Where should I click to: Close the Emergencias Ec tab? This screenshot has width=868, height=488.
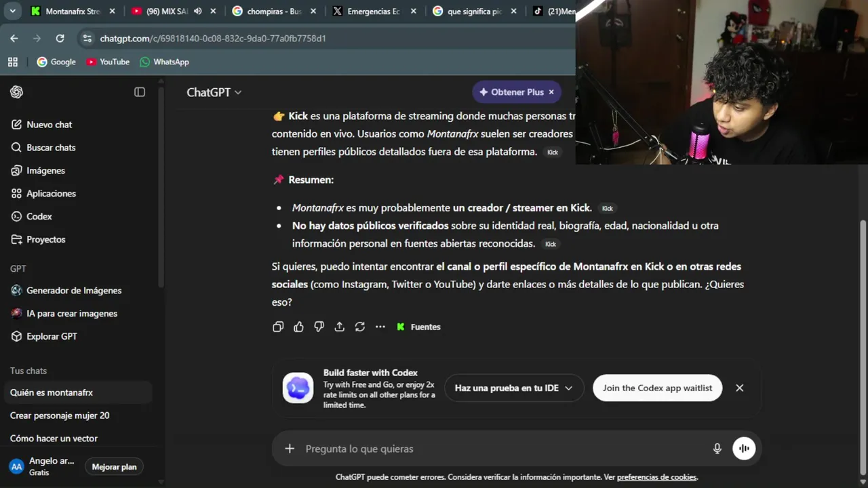tap(414, 12)
